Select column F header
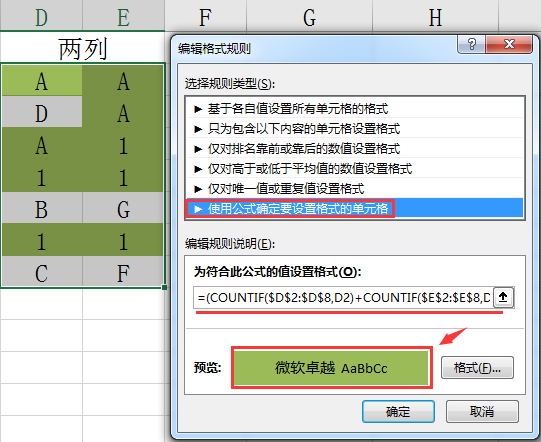Image resolution: width=541 pixels, height=442 pixels. pyautogui.click(x=206, y=15)
